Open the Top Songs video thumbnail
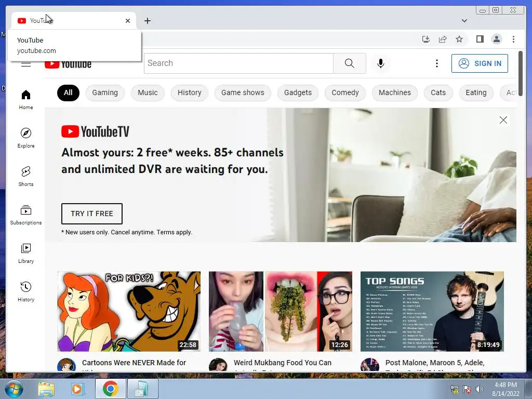532x399 pixels. 432,311
